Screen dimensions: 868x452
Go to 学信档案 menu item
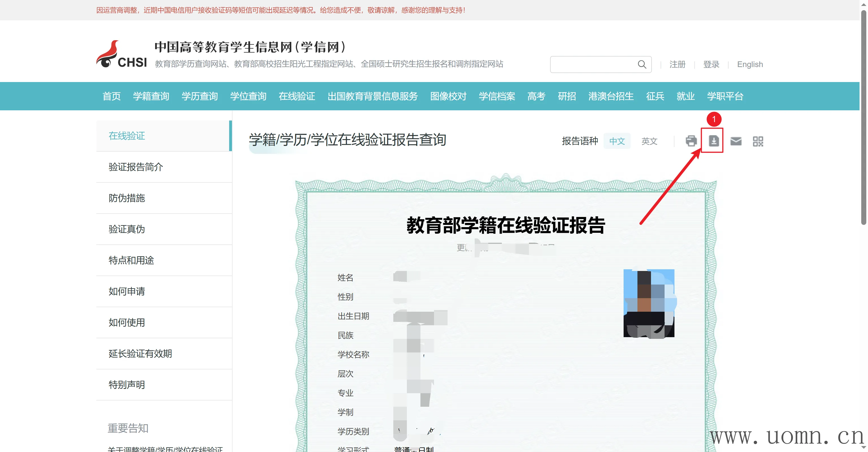coord(497,96)
